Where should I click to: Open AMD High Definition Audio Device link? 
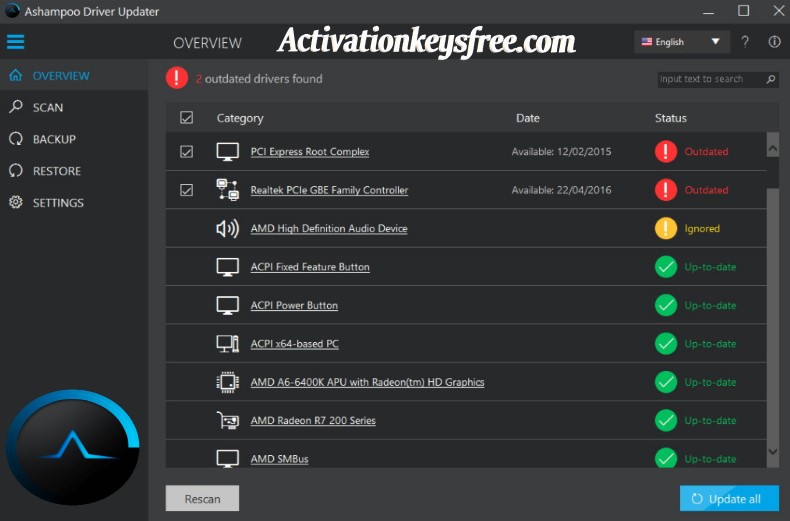pyautogui.click(x=329, y=228)
